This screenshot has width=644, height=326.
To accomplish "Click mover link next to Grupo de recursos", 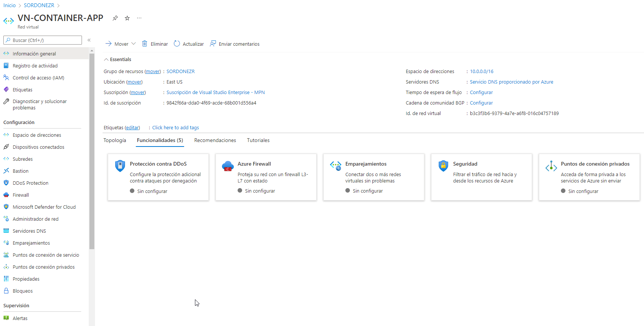I will [x=153, y=71].
